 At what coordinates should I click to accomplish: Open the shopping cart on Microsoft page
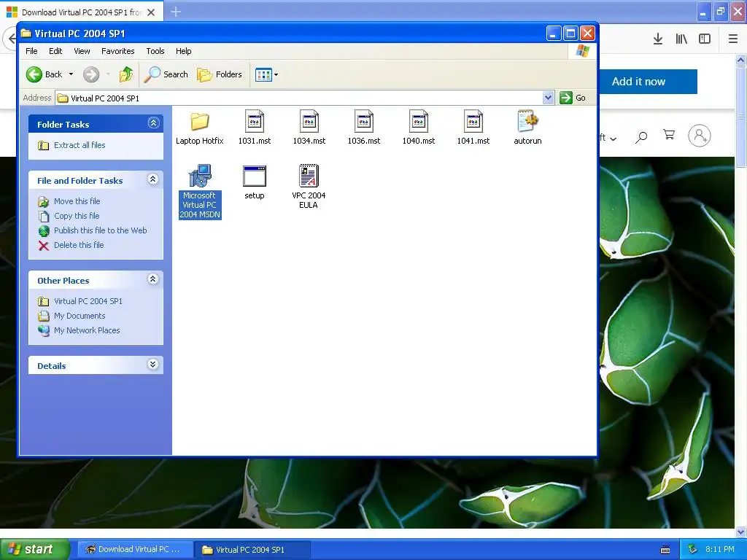tap(669, 135)
